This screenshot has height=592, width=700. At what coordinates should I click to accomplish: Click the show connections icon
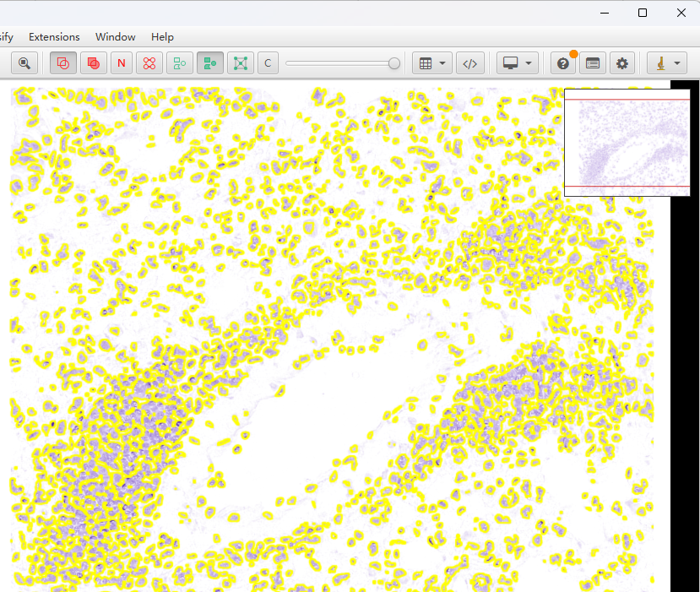pyautogui.click(x=241, y=63)
